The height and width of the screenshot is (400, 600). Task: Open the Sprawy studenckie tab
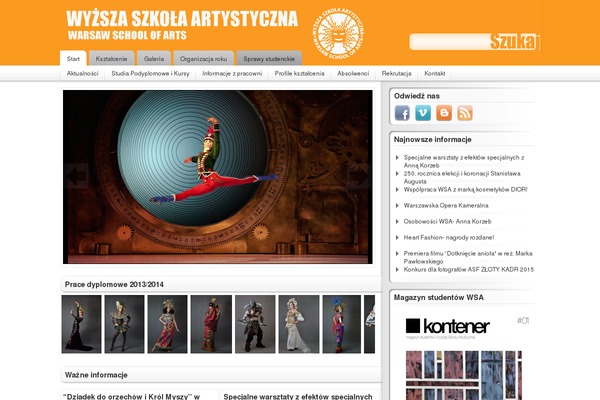269,59
